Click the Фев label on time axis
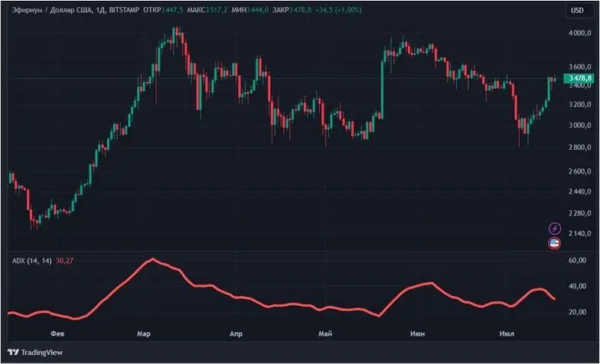The width and height of the screenshot is (600, 364). point(55,334)
